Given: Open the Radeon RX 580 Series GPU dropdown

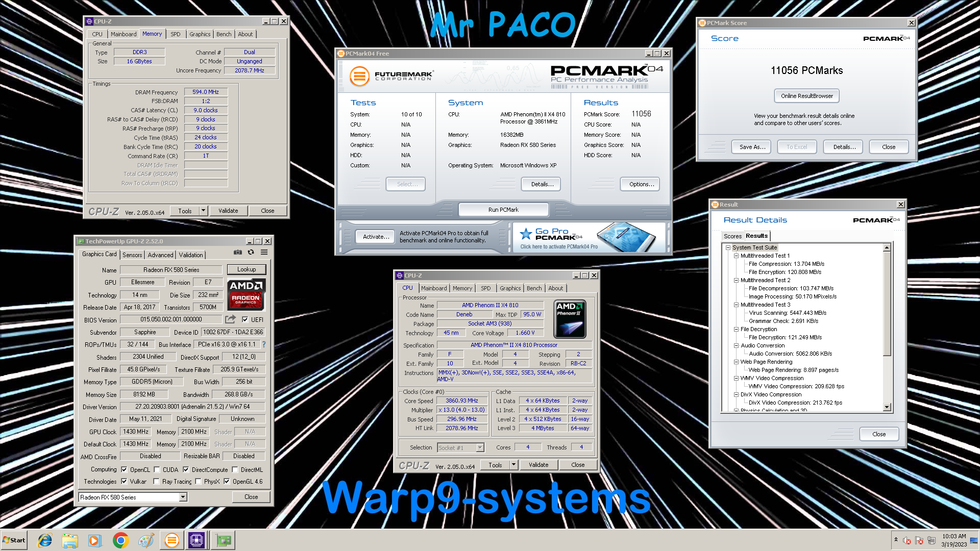Looking at the screenshot, I should pos(183,497).
